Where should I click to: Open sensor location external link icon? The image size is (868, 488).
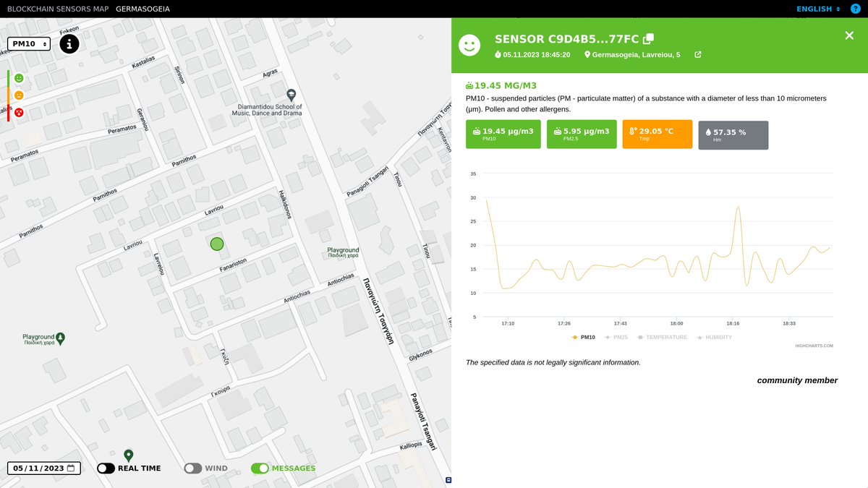tap(698, 55)
